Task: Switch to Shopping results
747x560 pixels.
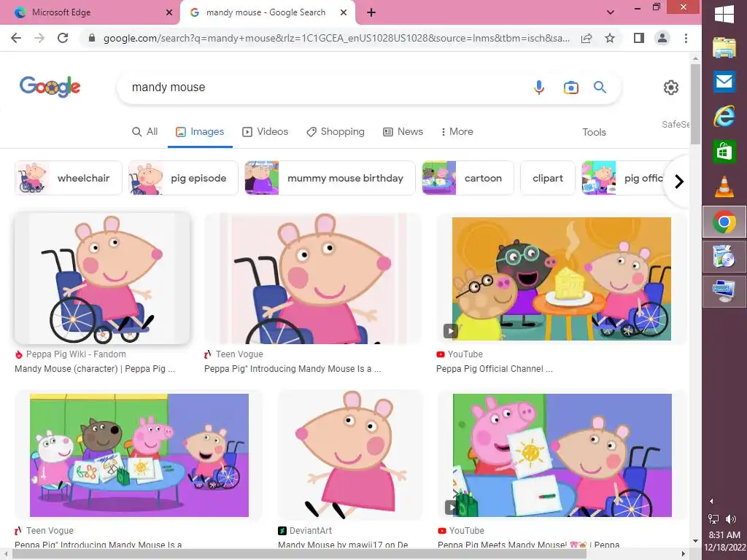Action: click(x=336, y=132)
